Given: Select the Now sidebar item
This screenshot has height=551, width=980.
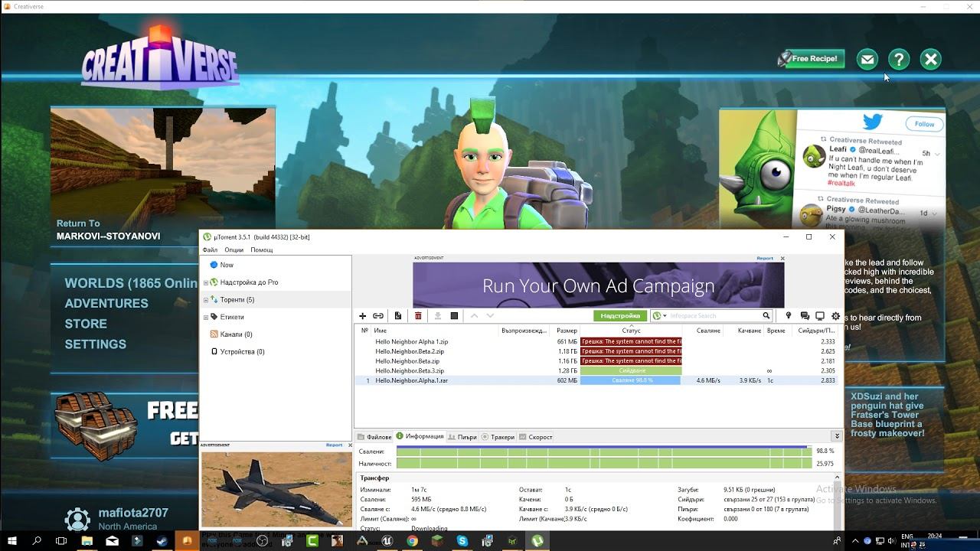Looking at the screenshot, I should coord(227,265).
